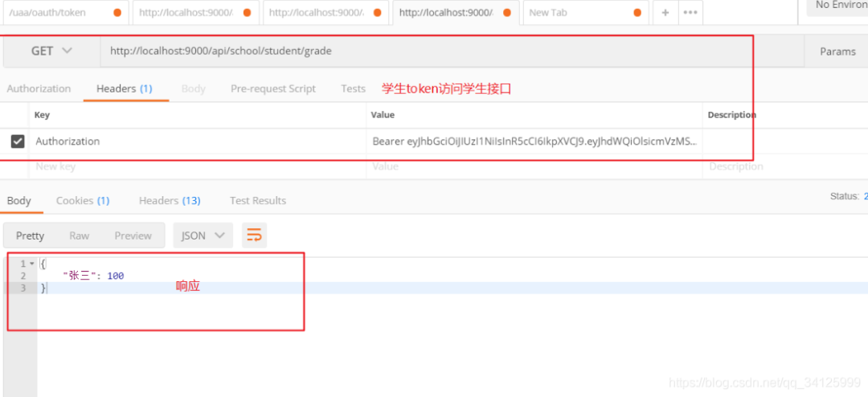Viewport: 868px width, 397px height.
Task: Click the new header Description input field
Action: (785, 166)
